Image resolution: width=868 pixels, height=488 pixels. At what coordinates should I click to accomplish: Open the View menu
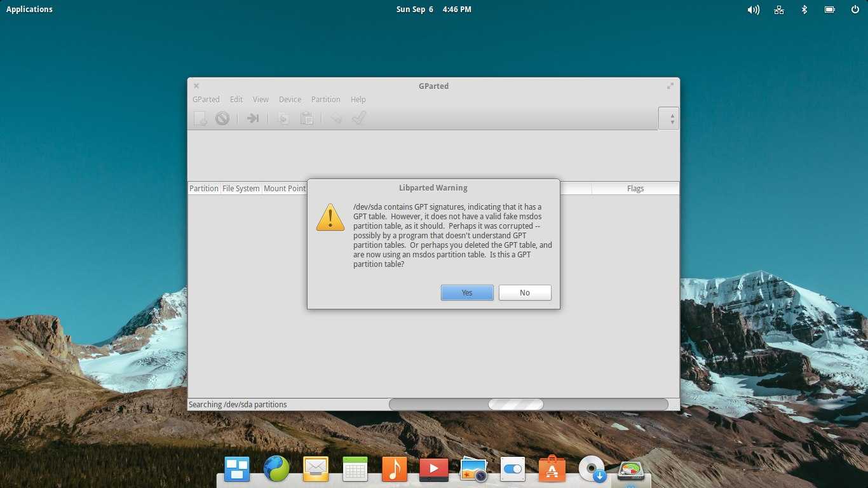coord(261,100)
